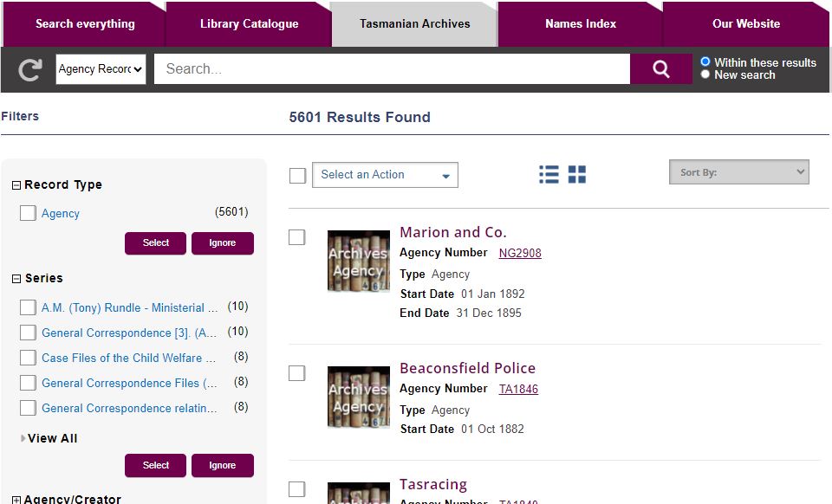Collapse the Record Type filter section

pos(16,185)
